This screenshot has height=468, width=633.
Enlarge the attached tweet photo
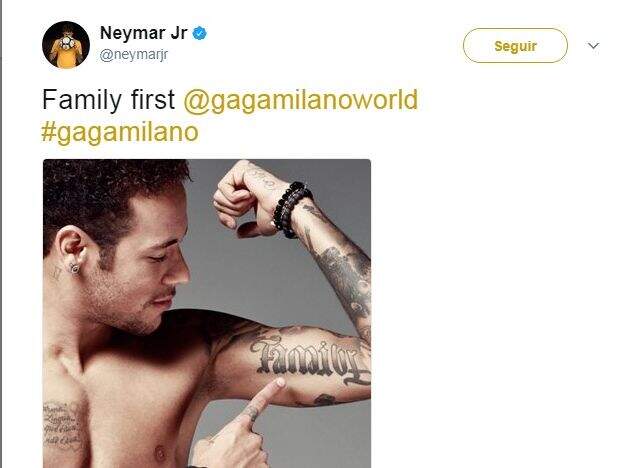pos(207,313)
